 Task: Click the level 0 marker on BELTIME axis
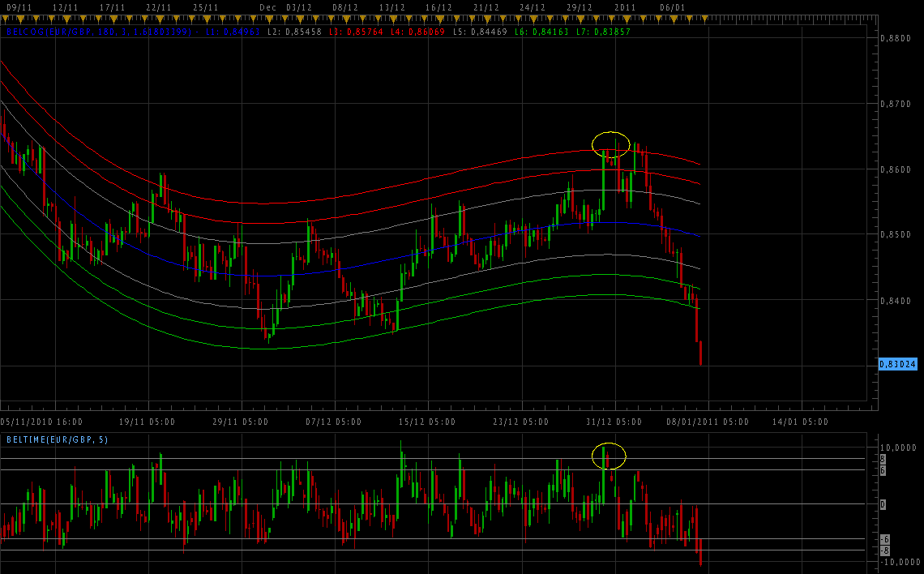[883, 504]
